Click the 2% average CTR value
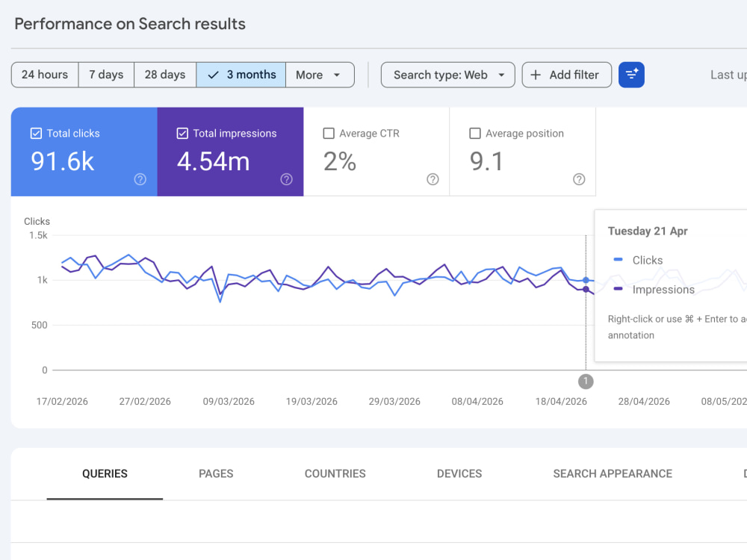 pyautogui.click(x=340, y=161)
